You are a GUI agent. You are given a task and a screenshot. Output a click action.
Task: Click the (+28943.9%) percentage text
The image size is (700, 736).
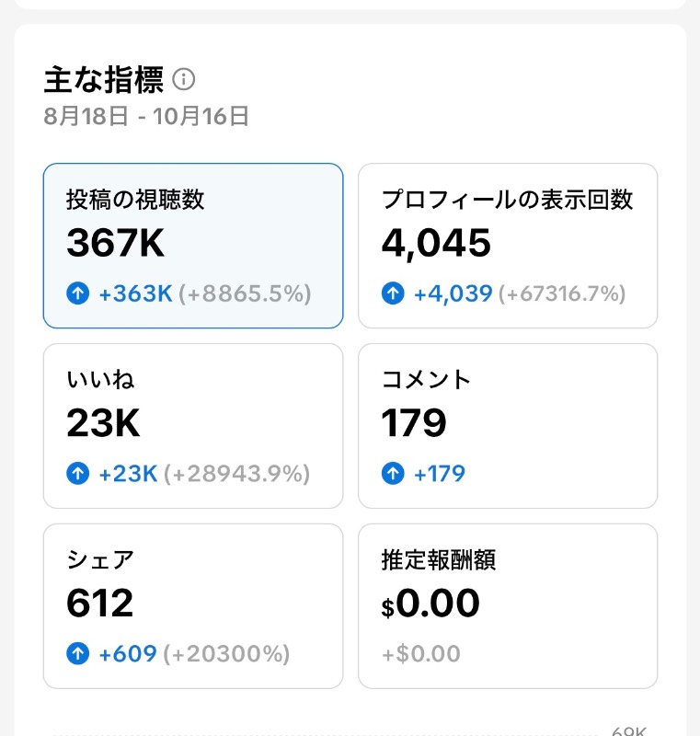coord(237,474)
